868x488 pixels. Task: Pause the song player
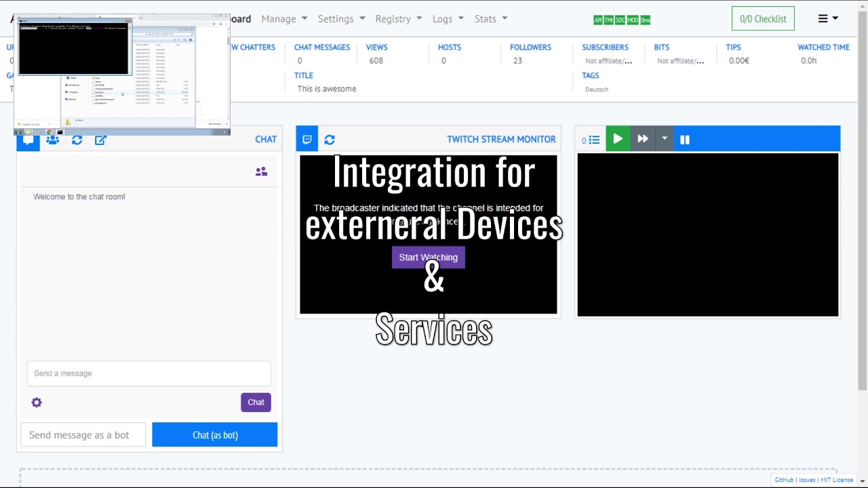pos(685,140)
